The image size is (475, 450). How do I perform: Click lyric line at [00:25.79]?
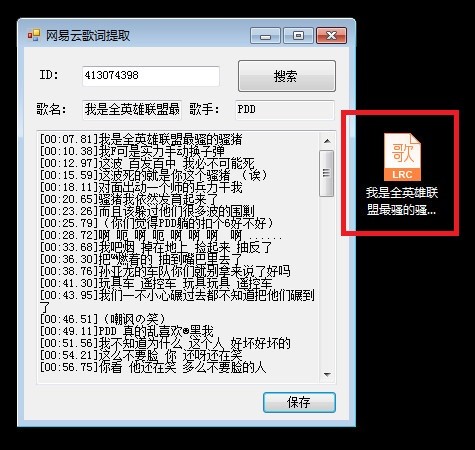tap(157, 223)
